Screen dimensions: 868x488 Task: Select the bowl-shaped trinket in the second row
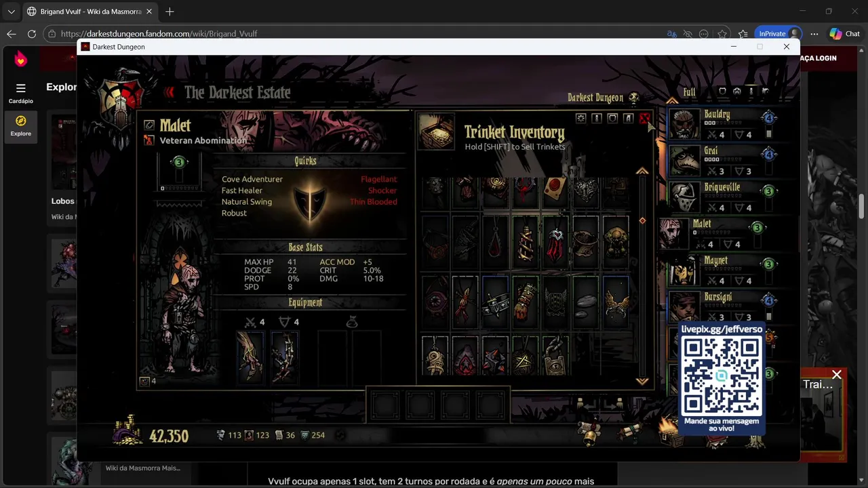pos(585,244)
